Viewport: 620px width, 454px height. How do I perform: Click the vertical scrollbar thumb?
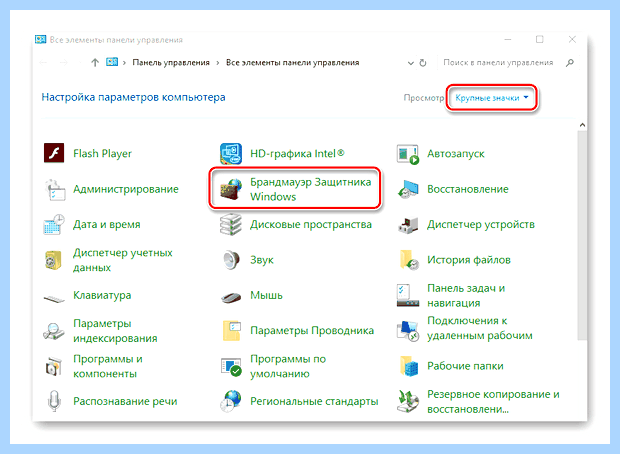coord(582,235)
